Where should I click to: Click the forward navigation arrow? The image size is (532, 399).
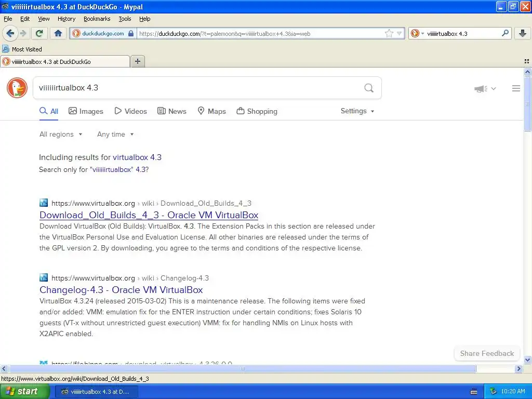[x=23, y=33]
